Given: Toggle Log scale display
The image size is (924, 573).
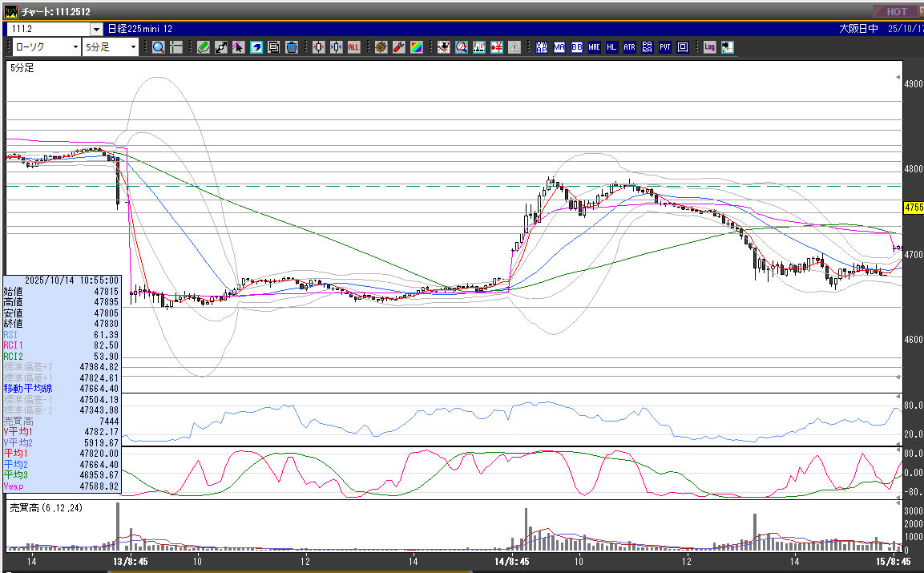Looking at the screenshot, I should tap(710, 47).
